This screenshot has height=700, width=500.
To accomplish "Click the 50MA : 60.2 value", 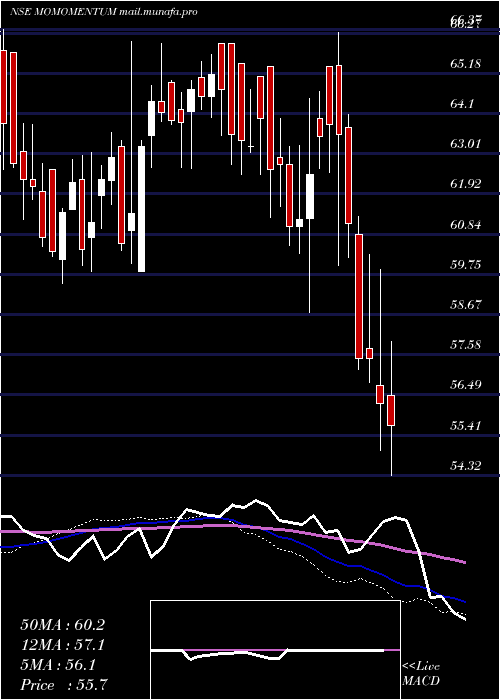I will tap(62, 625).
